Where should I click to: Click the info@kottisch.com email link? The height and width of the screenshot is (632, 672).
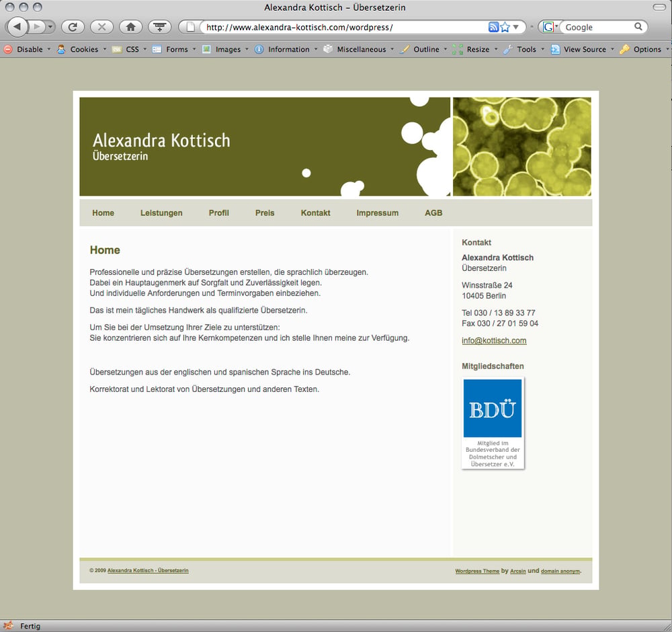click(494, 340)
